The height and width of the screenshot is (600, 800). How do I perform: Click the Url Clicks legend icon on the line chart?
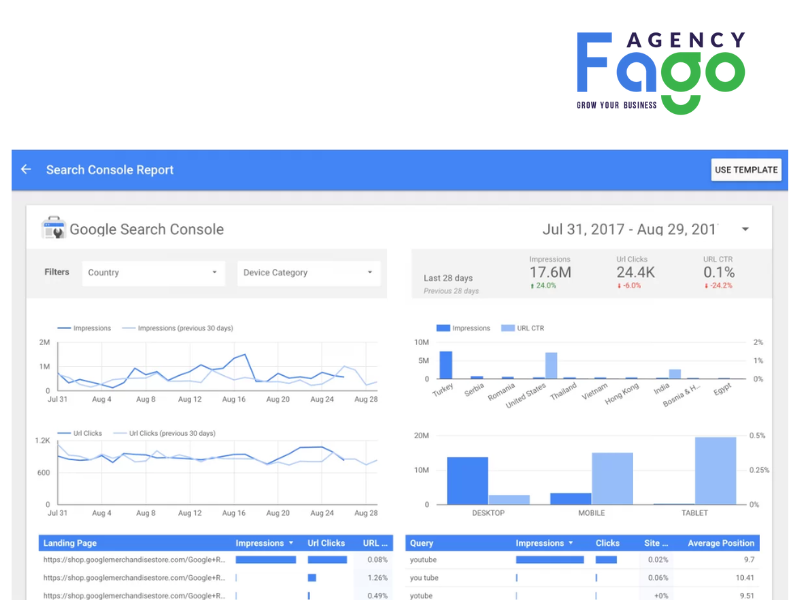pyautogui.click(x=63, y=433)
